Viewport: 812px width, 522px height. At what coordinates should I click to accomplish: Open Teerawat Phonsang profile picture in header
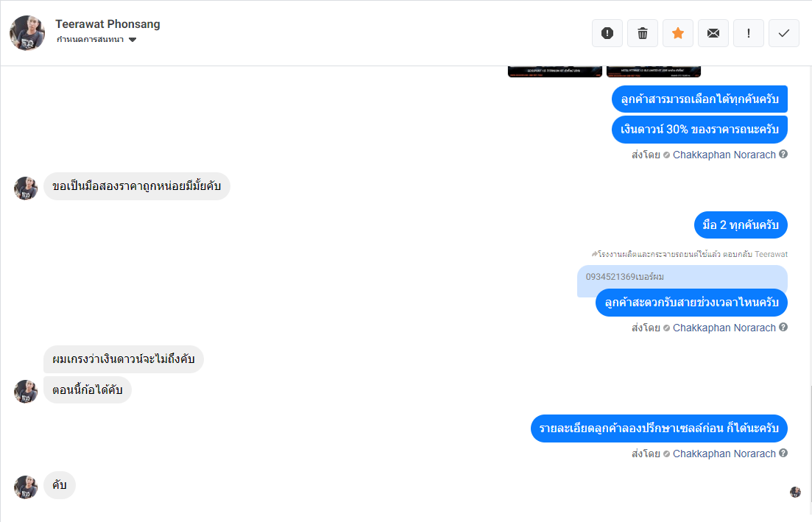click(x=27, y=33)
